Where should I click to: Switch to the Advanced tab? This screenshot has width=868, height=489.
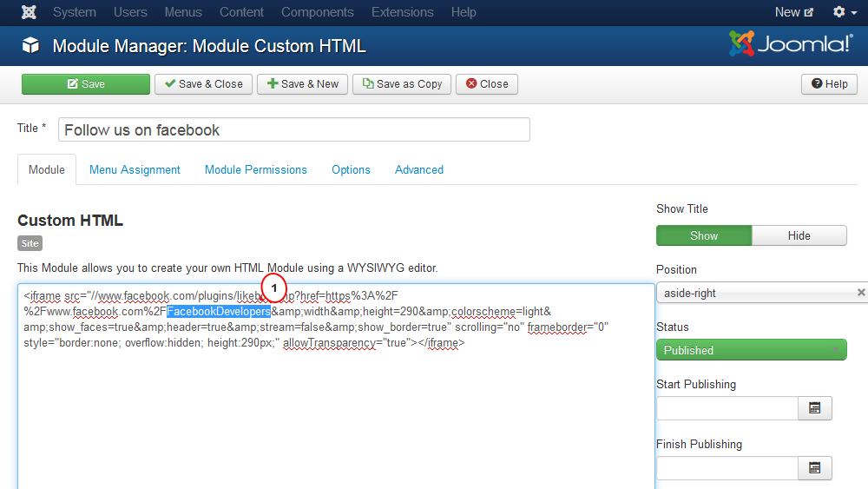[419, 170]
